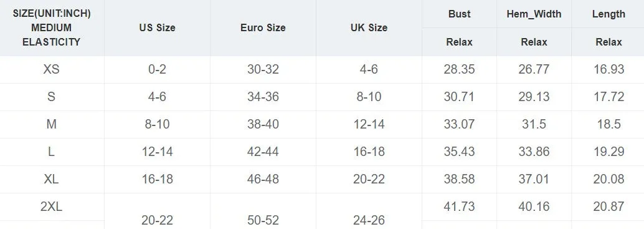Screen dimensions: 644x229
Task: Select the M size row label
Action: click(51, 124)
